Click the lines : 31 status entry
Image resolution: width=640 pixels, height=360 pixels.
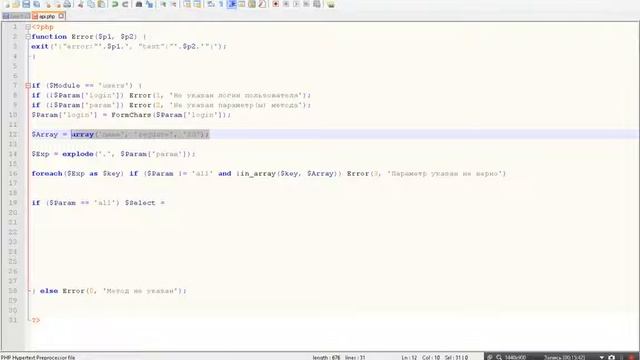[x=355, y=358]
